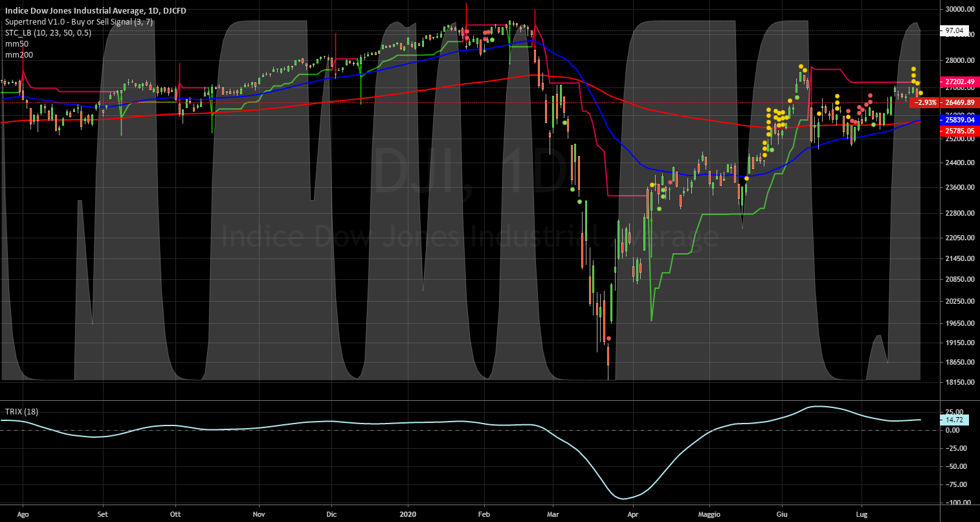
Task: Click the red 25785.05 mm200 price tag
Action: (959, 131)
